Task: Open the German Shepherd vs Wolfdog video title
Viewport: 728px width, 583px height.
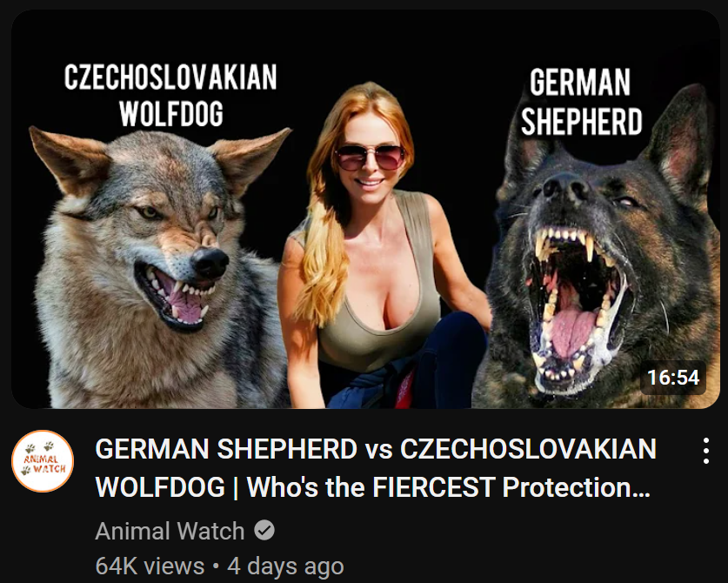Action: pyautogui.click(x=375, y=468)
